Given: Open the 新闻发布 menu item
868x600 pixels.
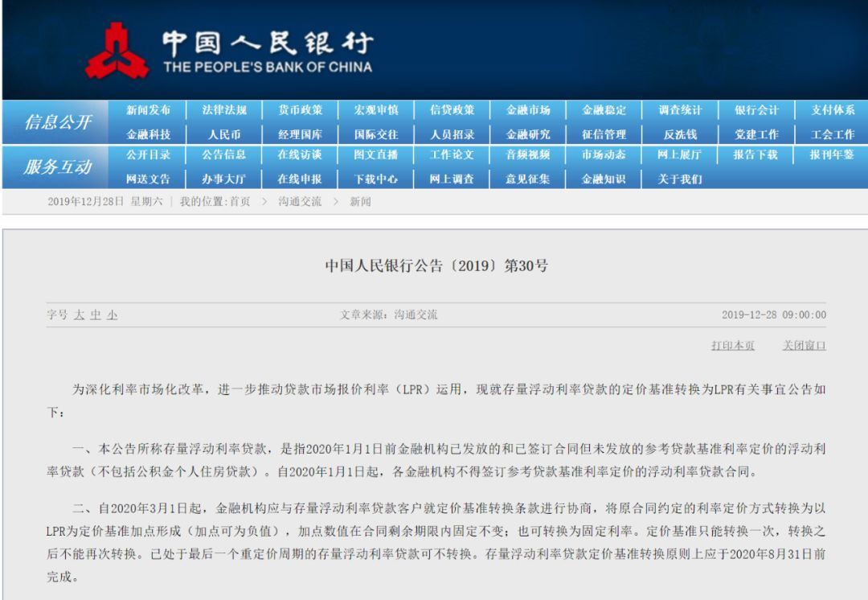Looking at the screenshot, I should (x=148, y=109).
